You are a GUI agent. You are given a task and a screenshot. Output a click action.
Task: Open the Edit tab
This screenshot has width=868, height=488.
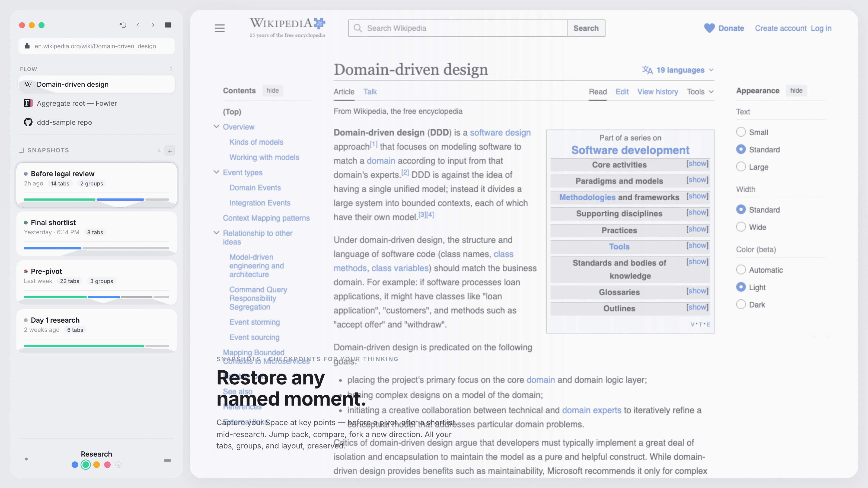pos(622,92)
